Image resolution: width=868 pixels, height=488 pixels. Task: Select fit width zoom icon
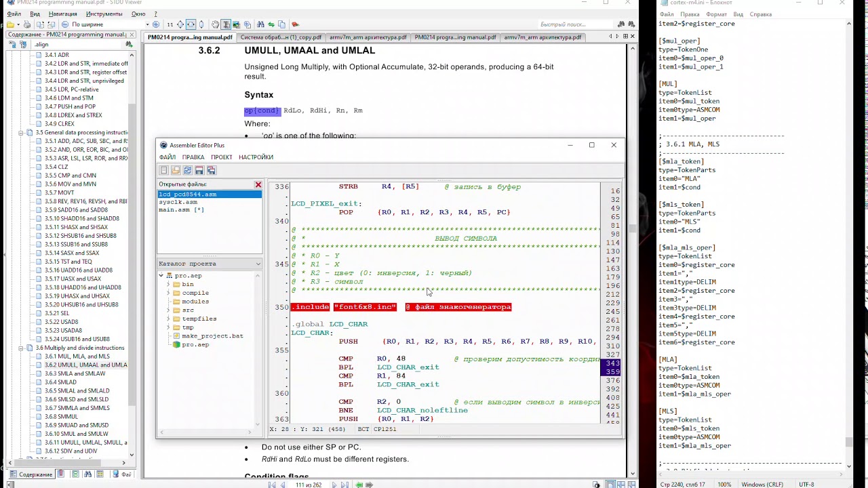click(191, 24)
